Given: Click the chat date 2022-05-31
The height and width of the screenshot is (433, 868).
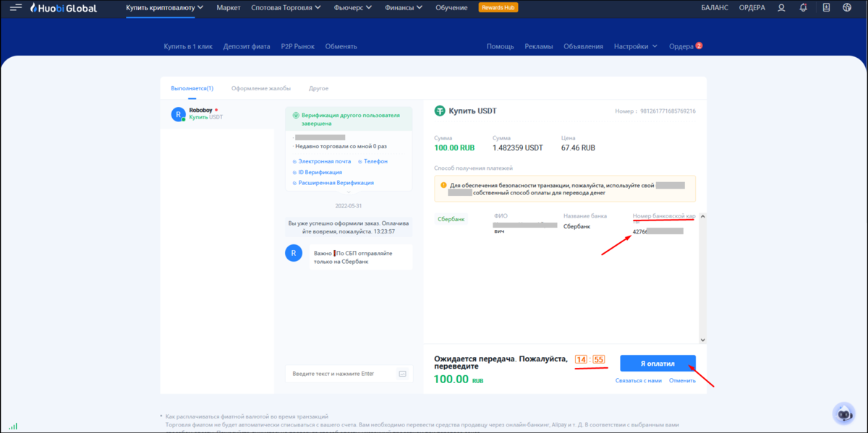Looking at the screenshot, I should point(349,206).
